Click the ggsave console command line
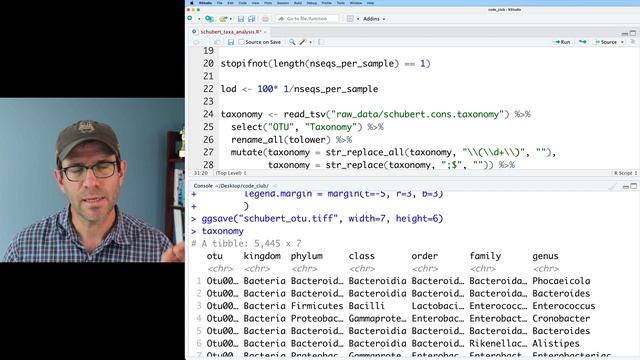 pos(322,219)
